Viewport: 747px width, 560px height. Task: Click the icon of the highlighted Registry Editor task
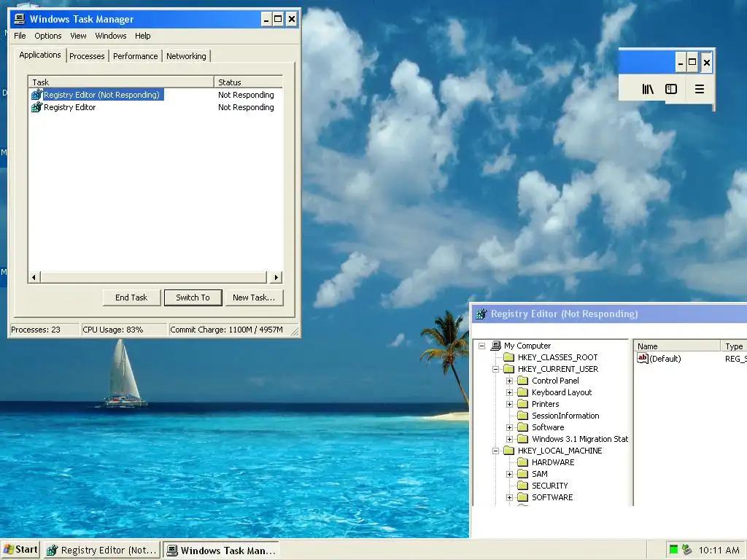click(x=36, y=94)
